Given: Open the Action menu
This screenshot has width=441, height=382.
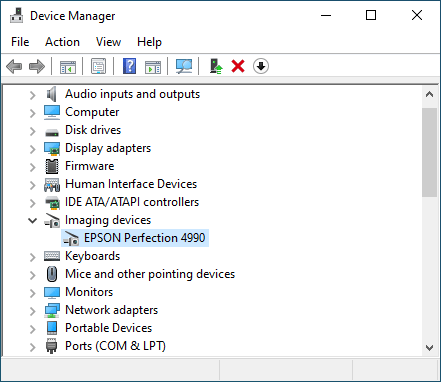Looking at the screenshot, I should [62, 42].
